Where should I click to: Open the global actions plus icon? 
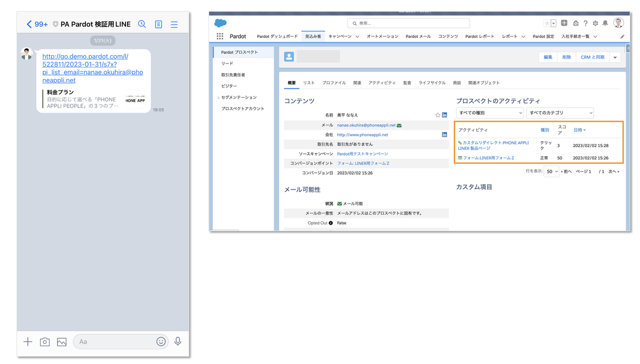click(564, 23)
